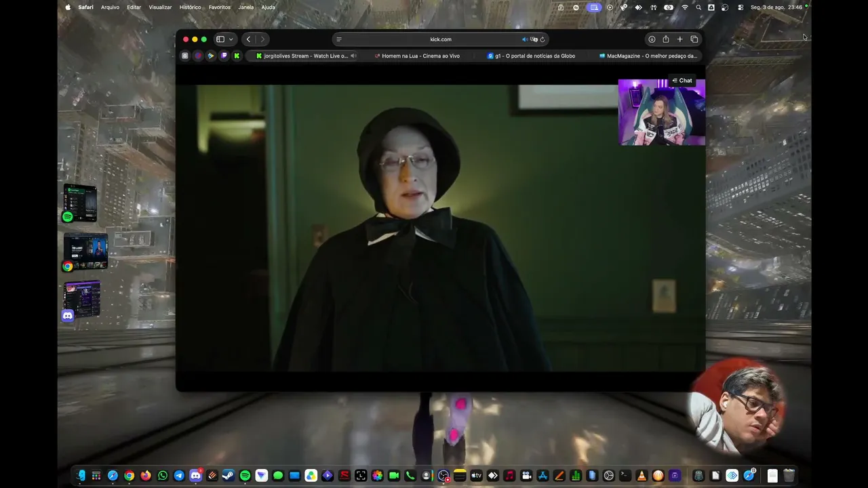Open pinned Twitch tab
This screenshot has width=868, height=488.
(x=224, y=56)
